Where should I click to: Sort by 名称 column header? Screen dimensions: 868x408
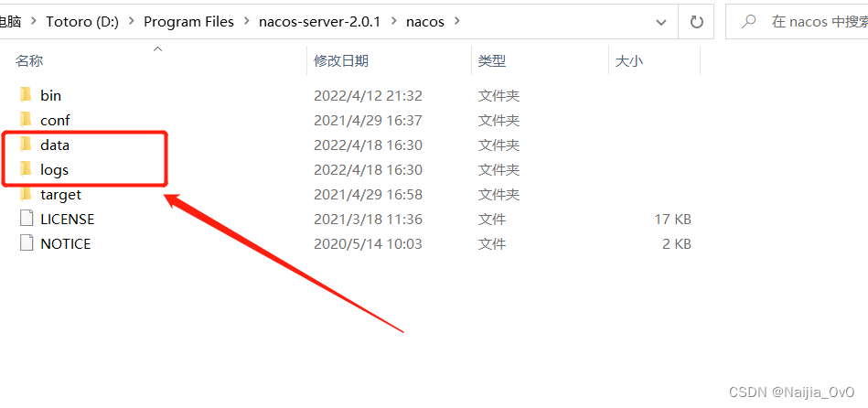29,61
